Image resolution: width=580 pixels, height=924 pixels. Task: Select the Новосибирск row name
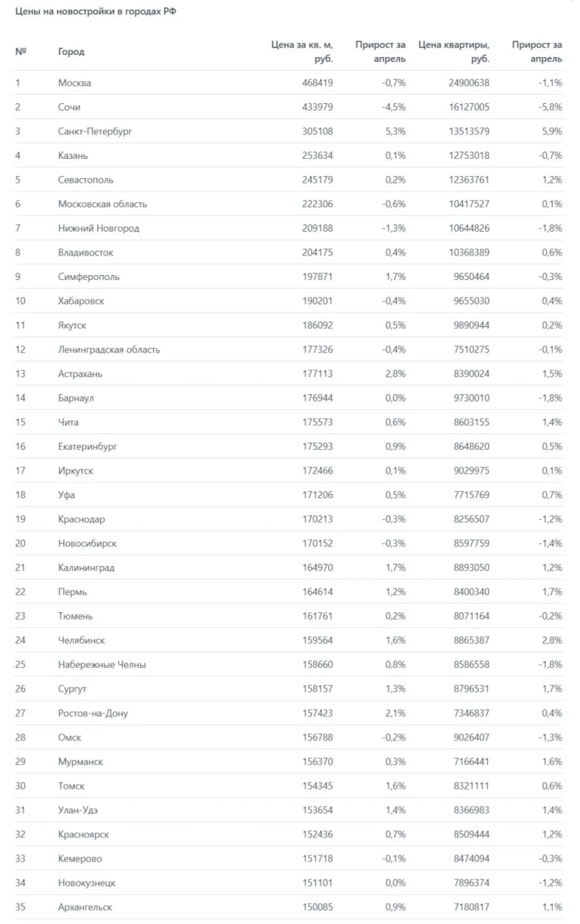click(87, 543)
